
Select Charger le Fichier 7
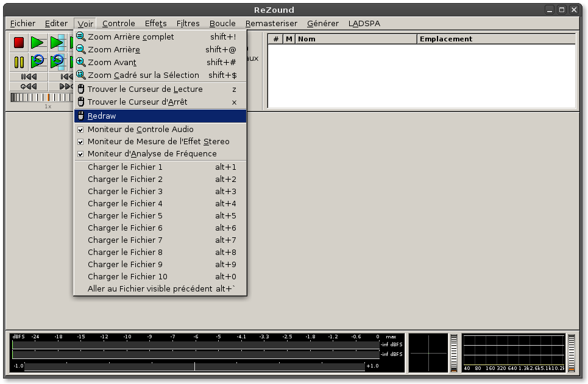coord(160,240)
